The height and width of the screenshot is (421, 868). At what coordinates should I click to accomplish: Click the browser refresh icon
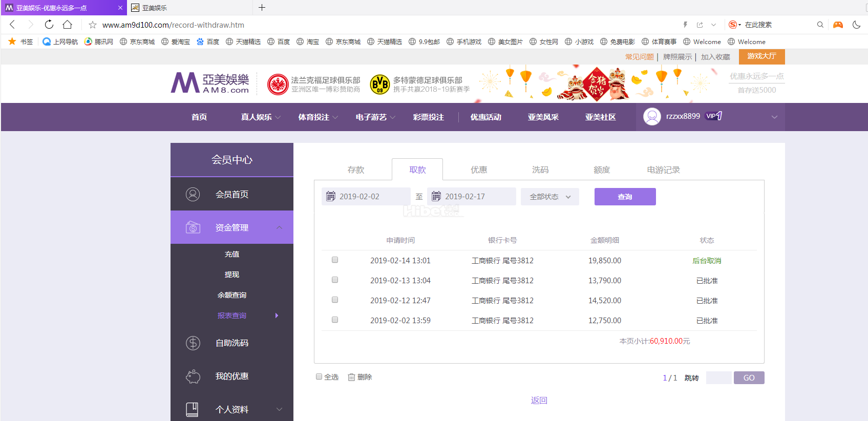49,25
